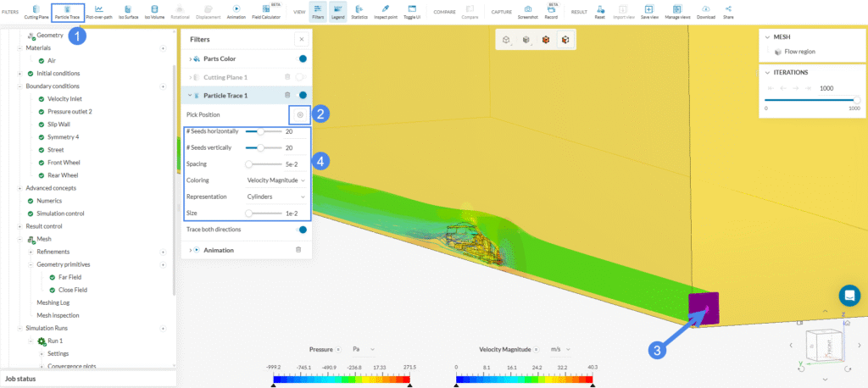Open Run 1 in the simulation tree
Viewport: 868px width, 388px height.
55,341
